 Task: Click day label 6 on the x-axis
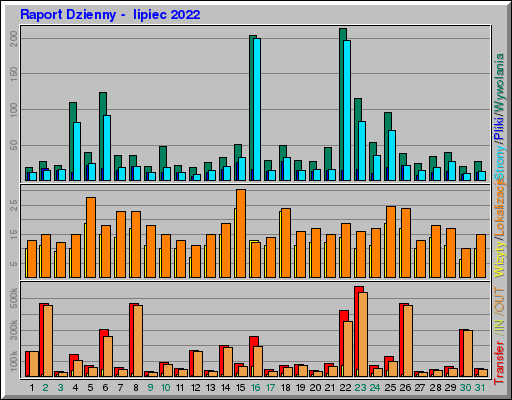pyautogui.click(x=105, y=388)
